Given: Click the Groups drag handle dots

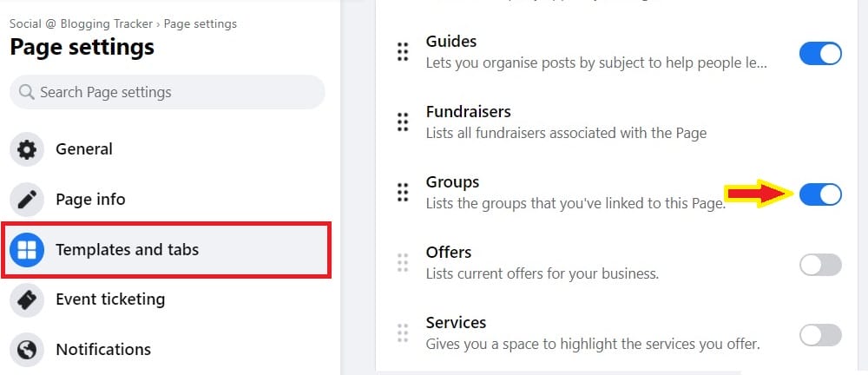Looking at the screenshot, I should (403, 192).
